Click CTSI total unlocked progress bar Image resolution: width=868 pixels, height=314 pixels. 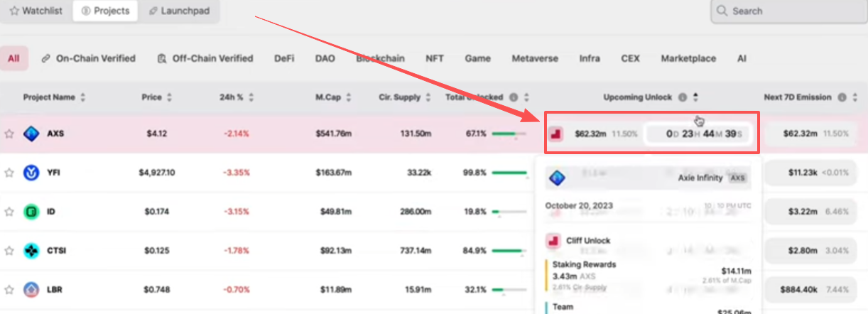tap(509, 251)
